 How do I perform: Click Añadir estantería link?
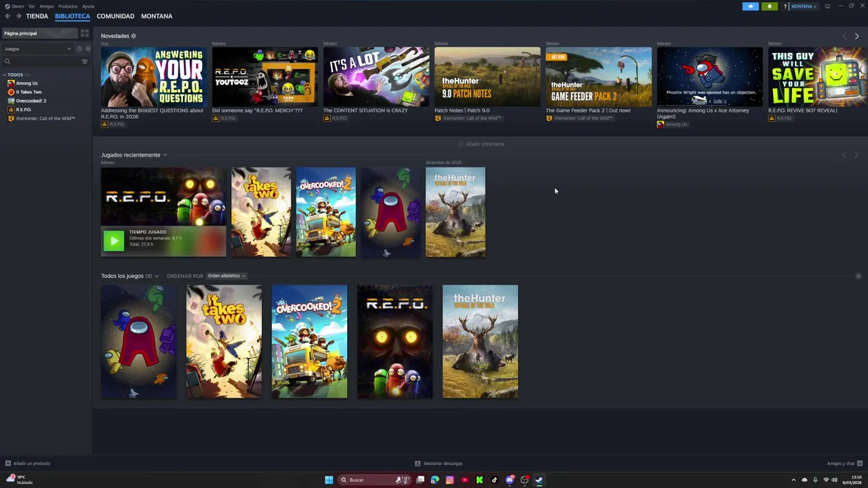(480, 144)
